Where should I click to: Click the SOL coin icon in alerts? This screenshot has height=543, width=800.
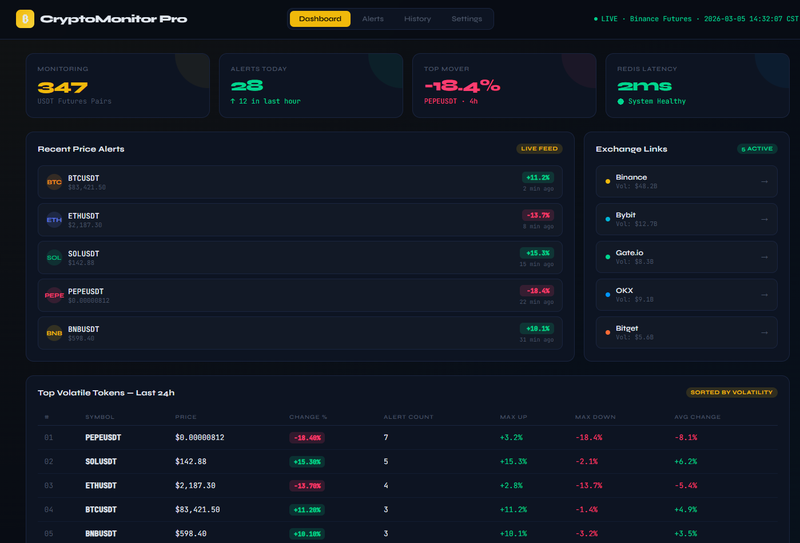(54, 257)
